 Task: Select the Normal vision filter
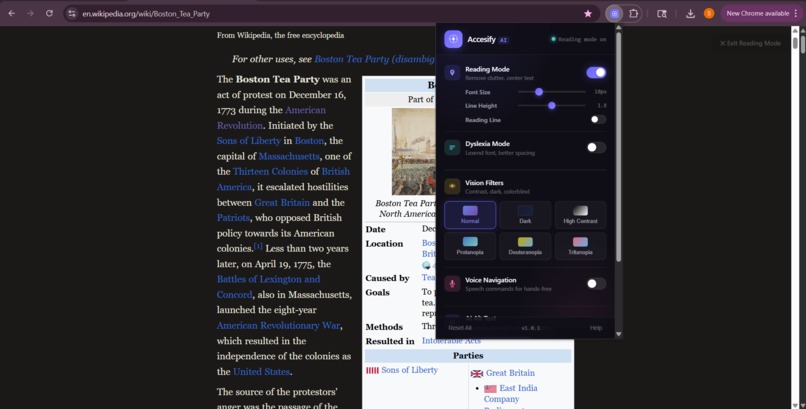pos(470,214)
